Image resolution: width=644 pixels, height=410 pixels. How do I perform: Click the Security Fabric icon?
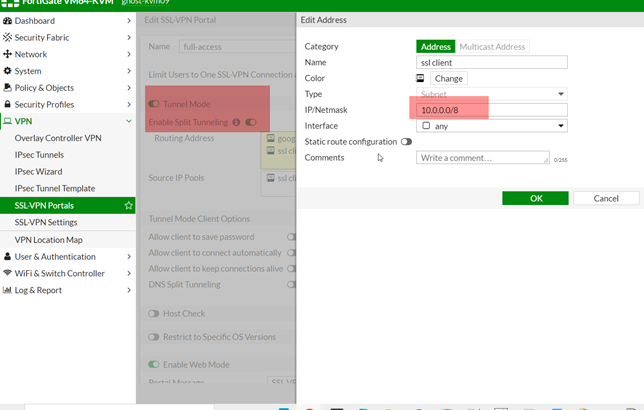[x=8, y=37]
